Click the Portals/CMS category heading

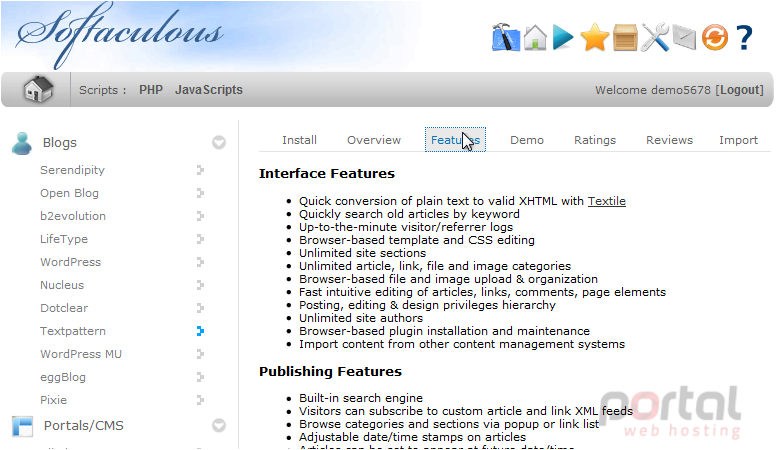[x=84, y=425]
